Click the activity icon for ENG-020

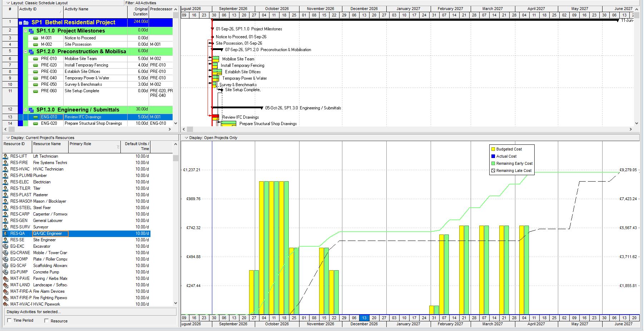(35, 123)
